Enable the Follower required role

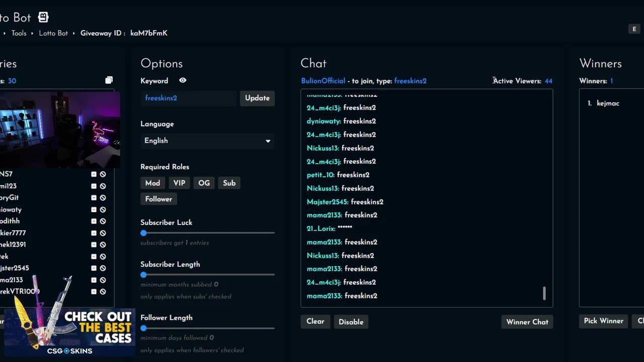tap(158, 199)
